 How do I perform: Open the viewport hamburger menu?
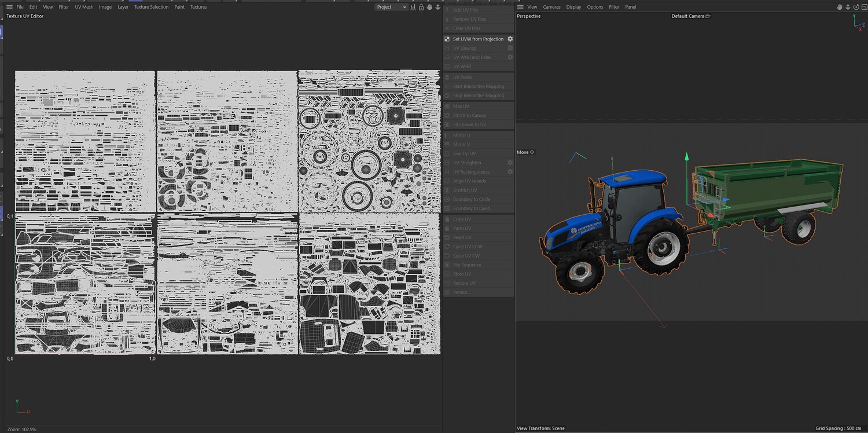[520, 7]
